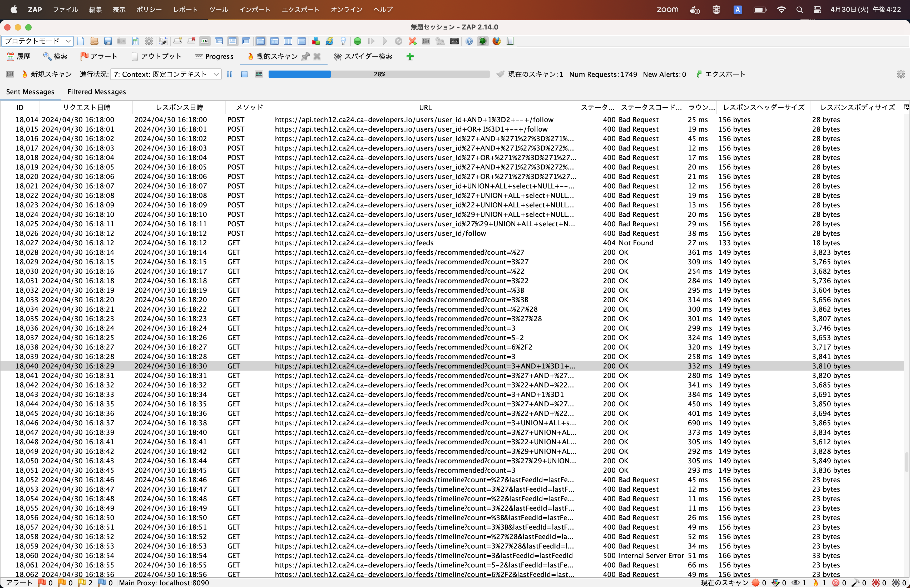This screenshot has width=910, height=588.
Task: Click the Manage Add-ons colored blocks icon
Action: pyautogui.click(x=315, y=41)
